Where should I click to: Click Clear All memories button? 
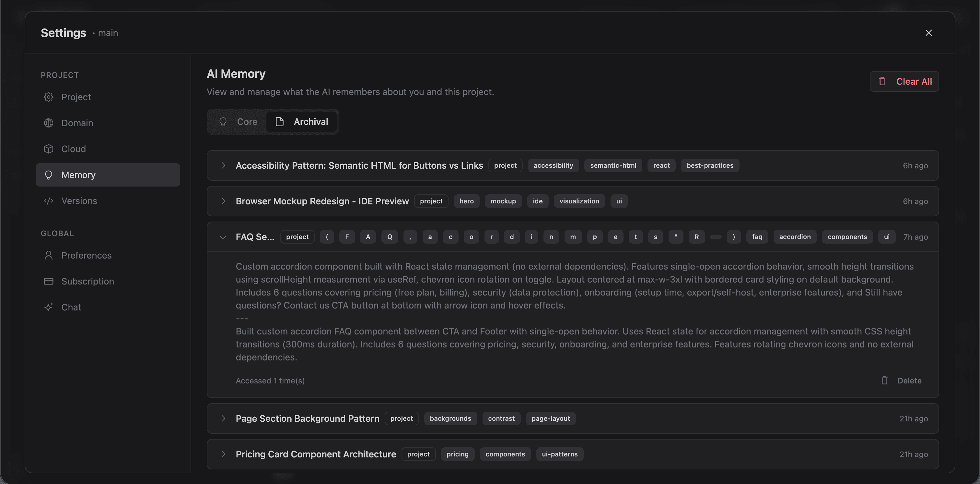(x=904, y=81)
